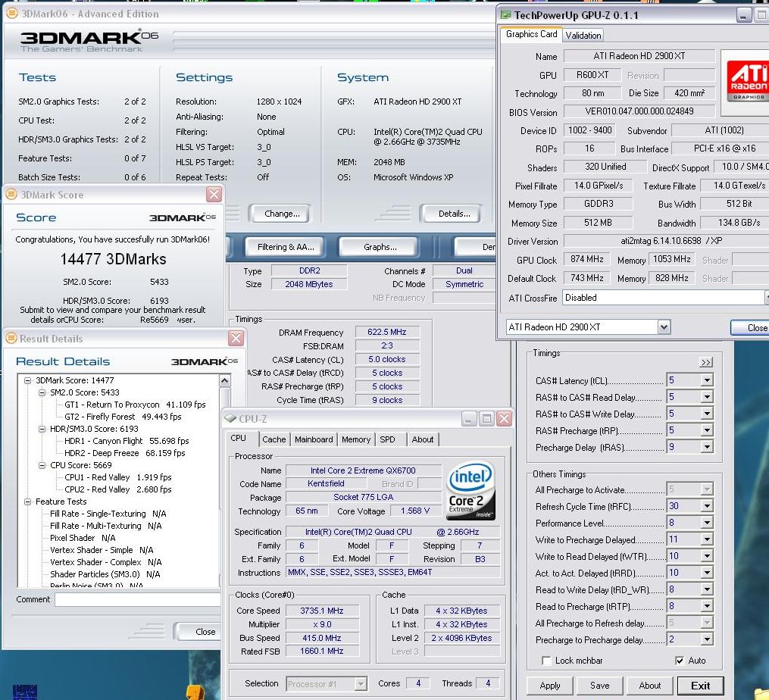Open the Write to Read Delayed (tWTR) dropdown
This screenshot has width=769, height=700.
tap(707, 556)
